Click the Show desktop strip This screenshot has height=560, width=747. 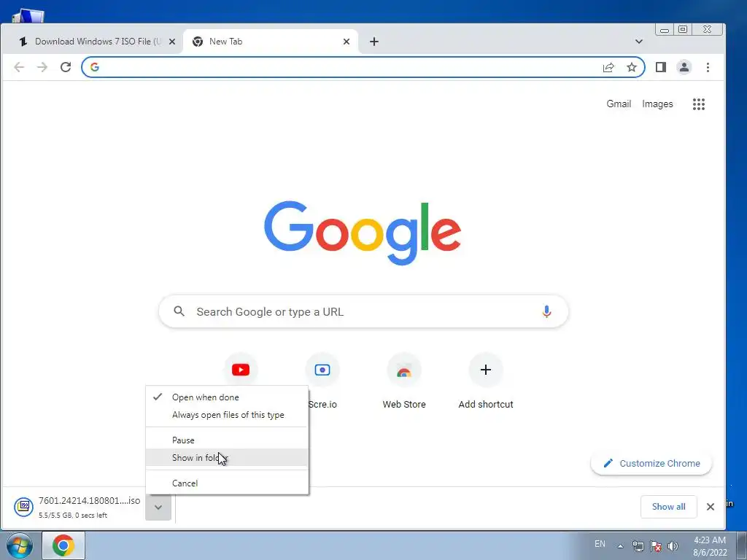(x=741, y=545)
